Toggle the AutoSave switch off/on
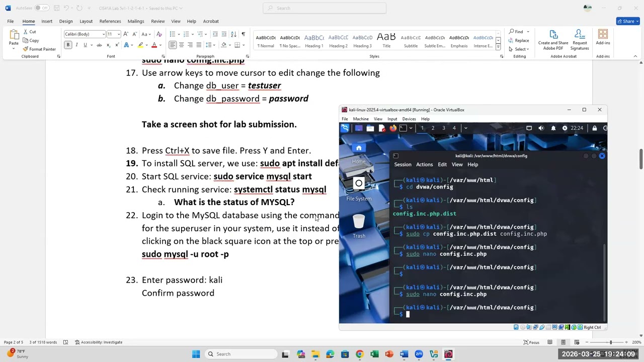 [41, 8]
